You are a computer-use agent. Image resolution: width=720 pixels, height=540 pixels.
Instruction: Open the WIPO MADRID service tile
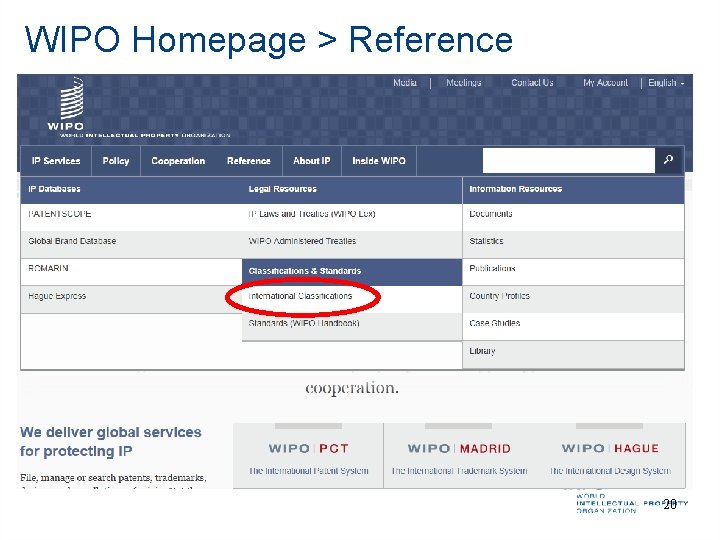tap(459, 456)
